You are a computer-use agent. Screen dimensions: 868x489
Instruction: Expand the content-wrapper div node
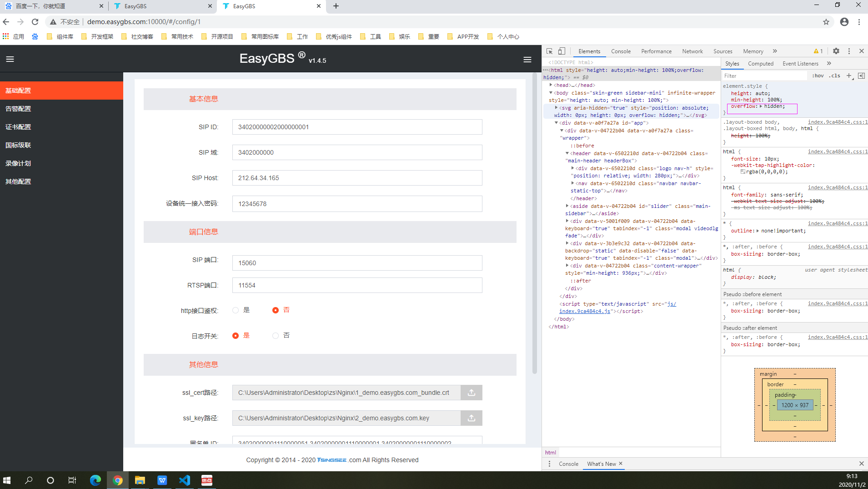tap(567, 266)
